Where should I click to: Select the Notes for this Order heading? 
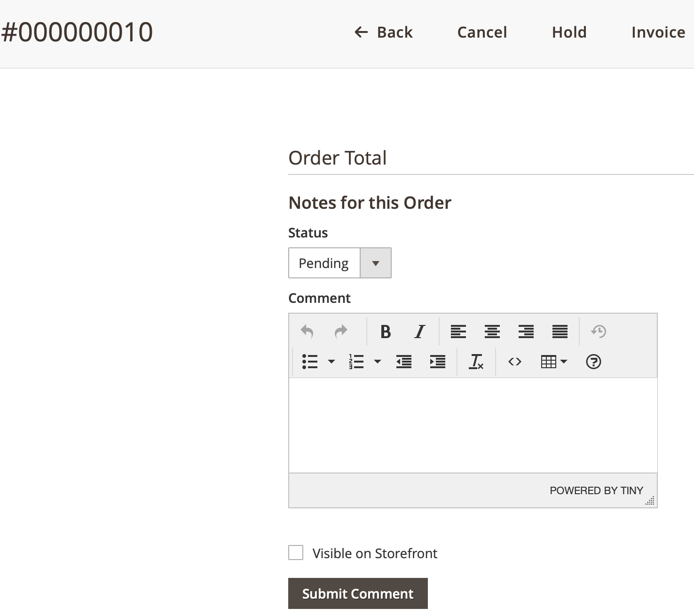click(x=370, y=203)
